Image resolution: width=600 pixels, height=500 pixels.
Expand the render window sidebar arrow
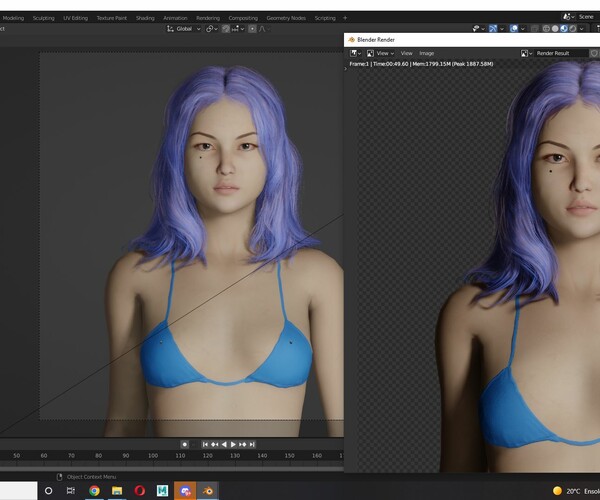click(346, 69)
